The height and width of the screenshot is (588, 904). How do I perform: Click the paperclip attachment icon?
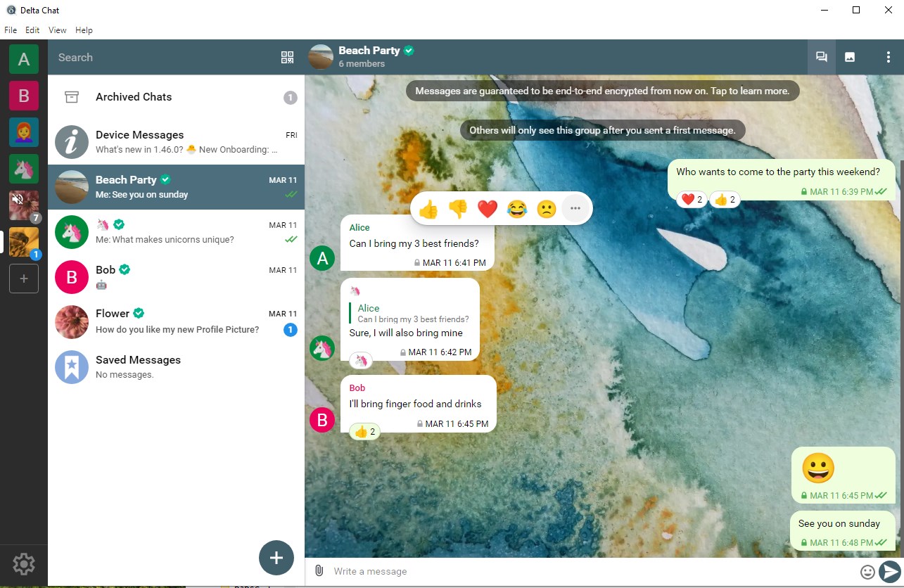coord(319,570)
